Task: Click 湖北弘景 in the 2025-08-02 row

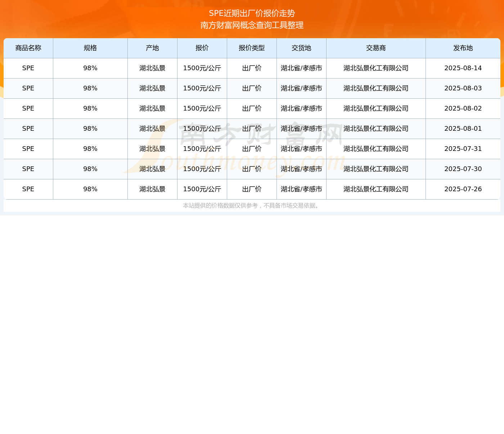Action: click(x=152, y=108)
